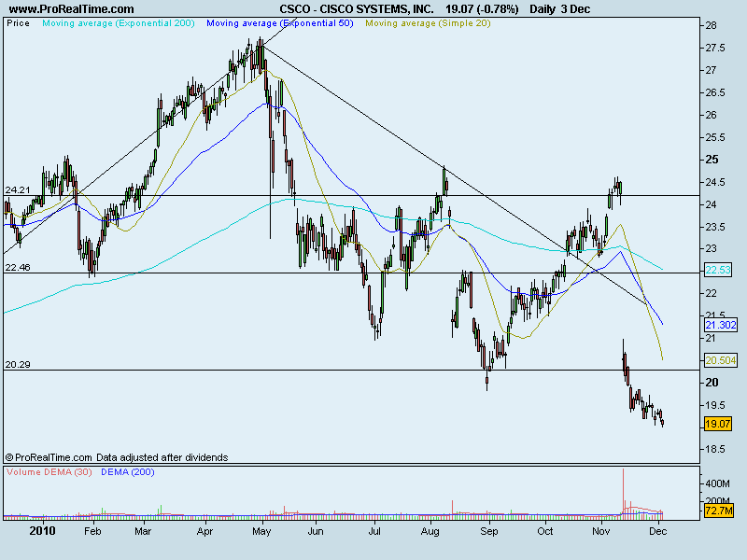747x560 pixels.
Task: Click the bold 20 price axis label
Action: tap(712, 383)
